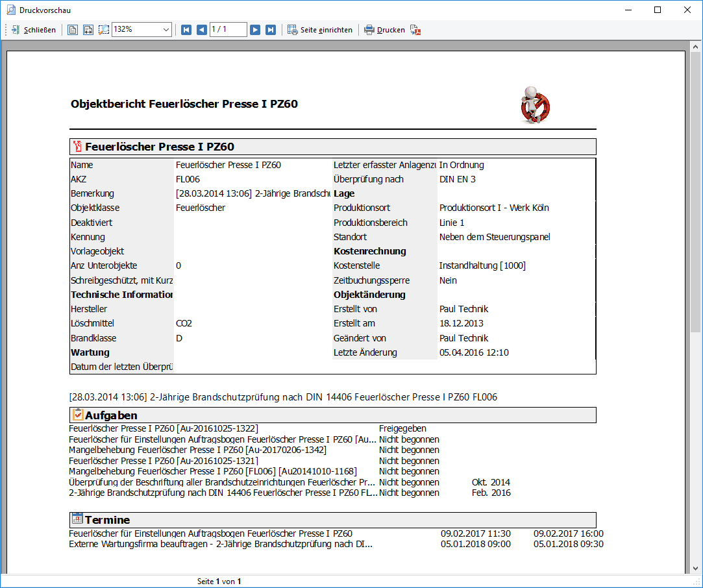
Task: Show the whole page view icon
Action: 73,30
